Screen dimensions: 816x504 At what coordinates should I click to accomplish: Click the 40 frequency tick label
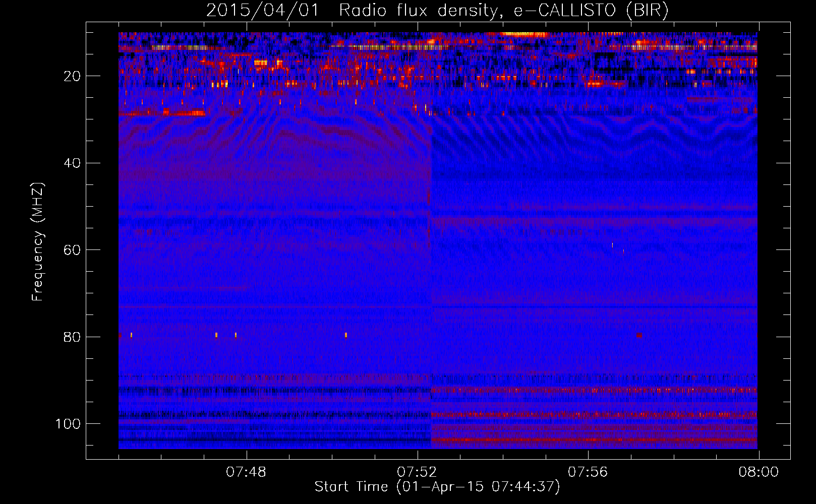[x=72, y=163]
